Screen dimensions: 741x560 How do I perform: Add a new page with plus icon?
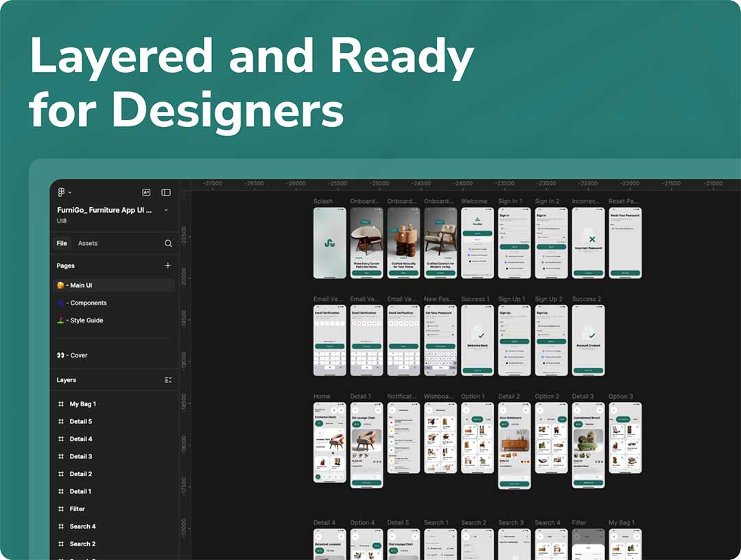pos(168,266)
